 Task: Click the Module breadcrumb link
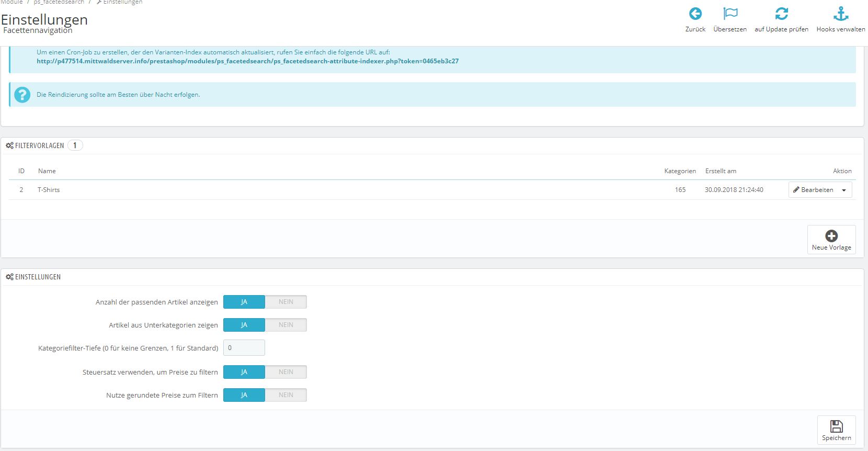click(12, 2)
